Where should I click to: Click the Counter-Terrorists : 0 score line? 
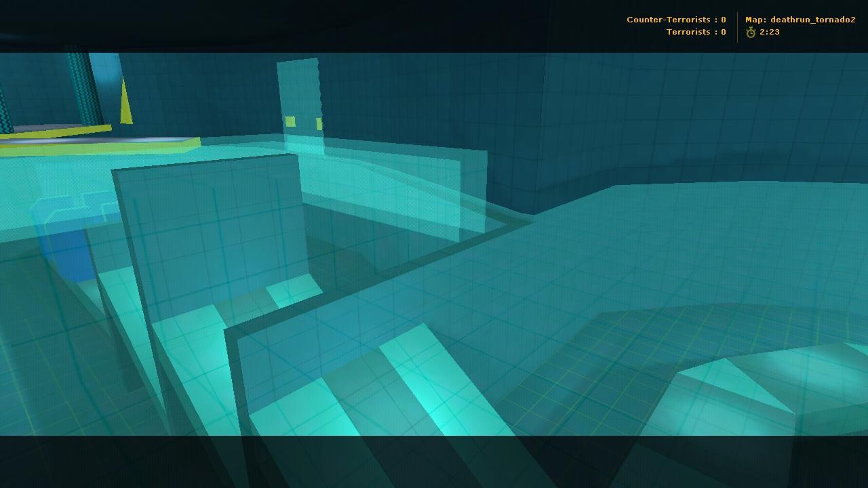coord(675,20)
